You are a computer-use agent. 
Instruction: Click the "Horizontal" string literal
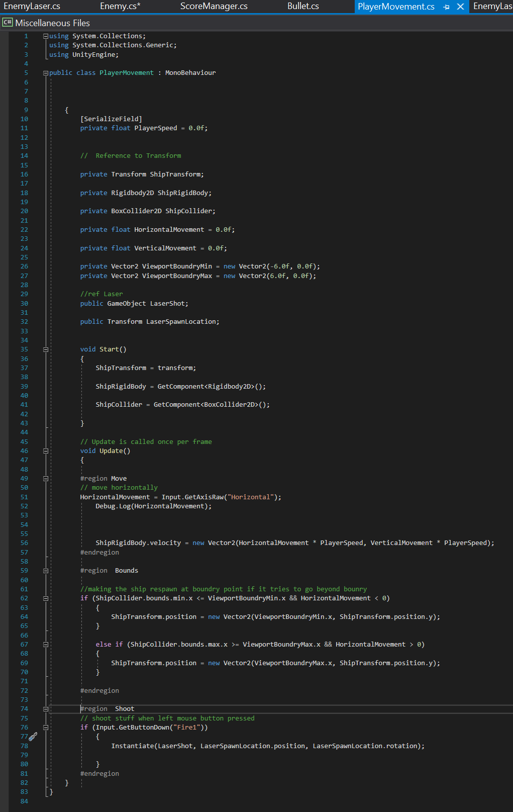pyautogui.click(x=250, y=497)
